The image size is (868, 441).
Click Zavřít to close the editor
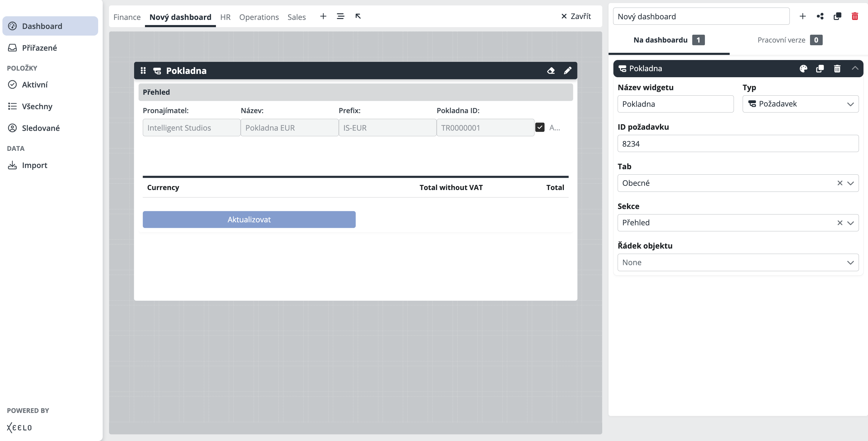pyautogui.click(x=576, y=16)
